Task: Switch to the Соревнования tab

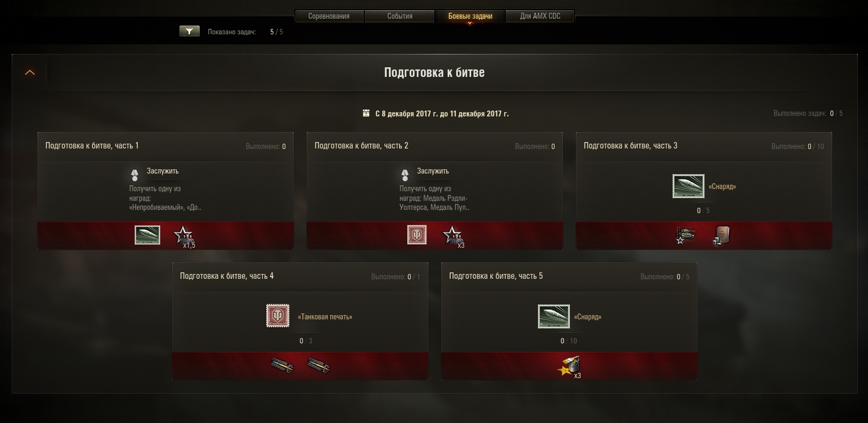Action: point(329,16)
